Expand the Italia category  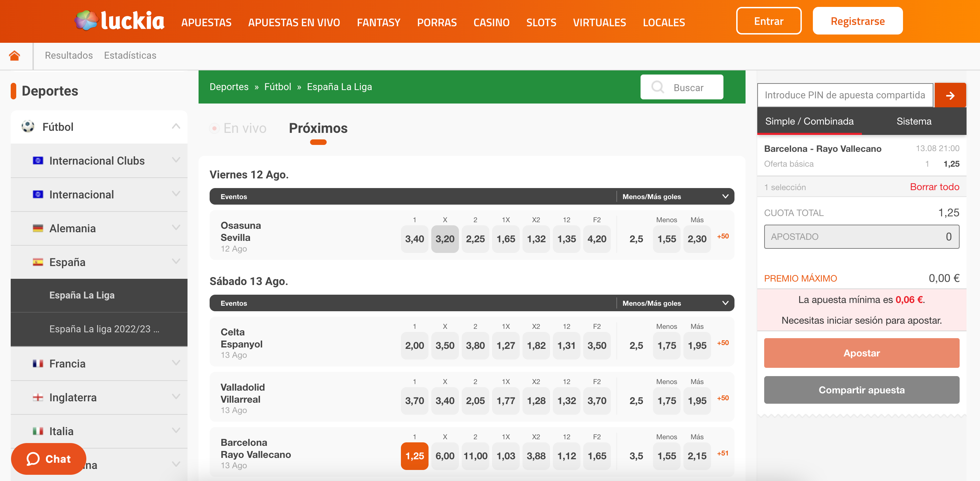pos(176,431)
